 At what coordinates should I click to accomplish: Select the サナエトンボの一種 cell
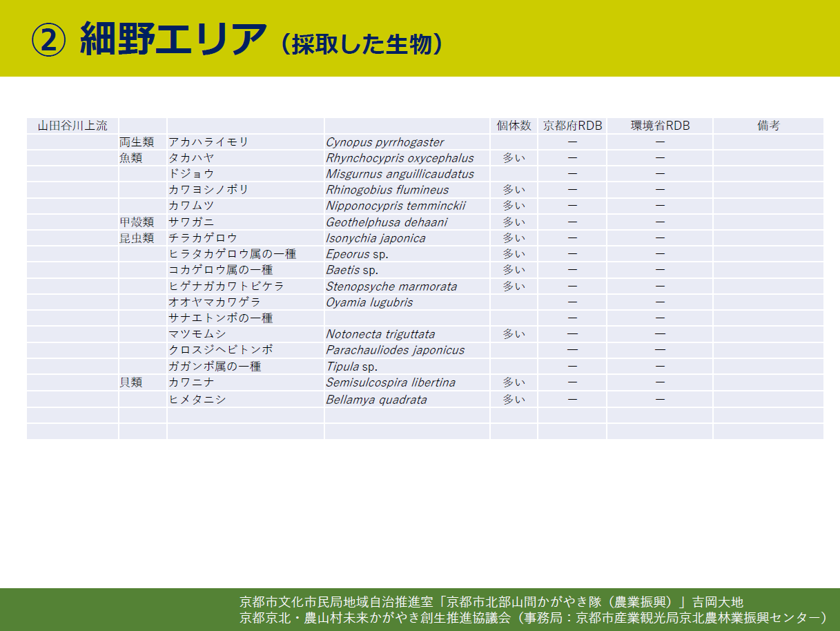(220, 318)
